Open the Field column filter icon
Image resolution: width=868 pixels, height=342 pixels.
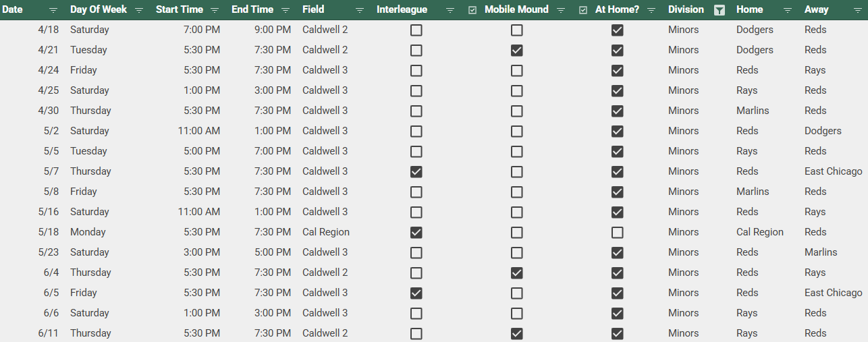pos(360,10)
